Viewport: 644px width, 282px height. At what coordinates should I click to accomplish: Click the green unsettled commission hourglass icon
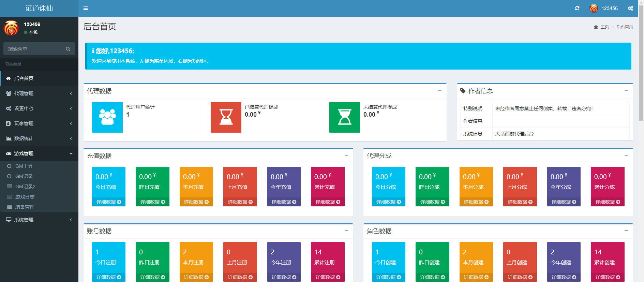[x=344, y=117]
